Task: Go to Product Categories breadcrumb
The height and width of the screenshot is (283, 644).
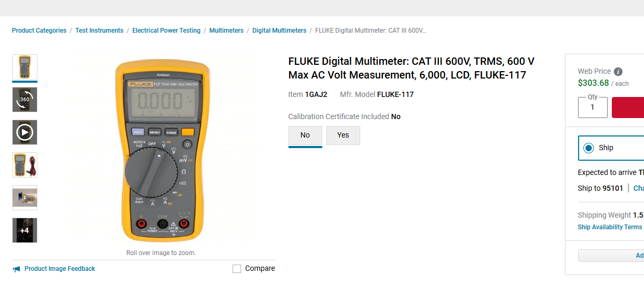Action: coord(40,31)
